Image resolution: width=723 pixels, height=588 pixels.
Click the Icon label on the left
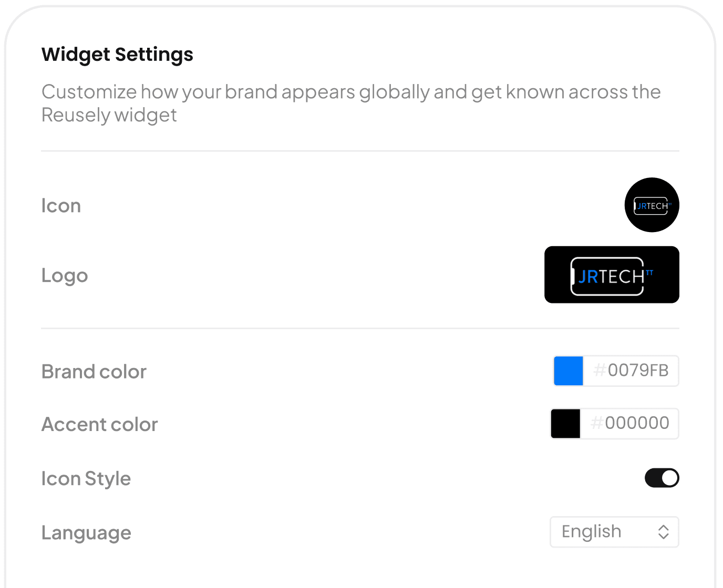pyautogui.click(x=61, y=205)
